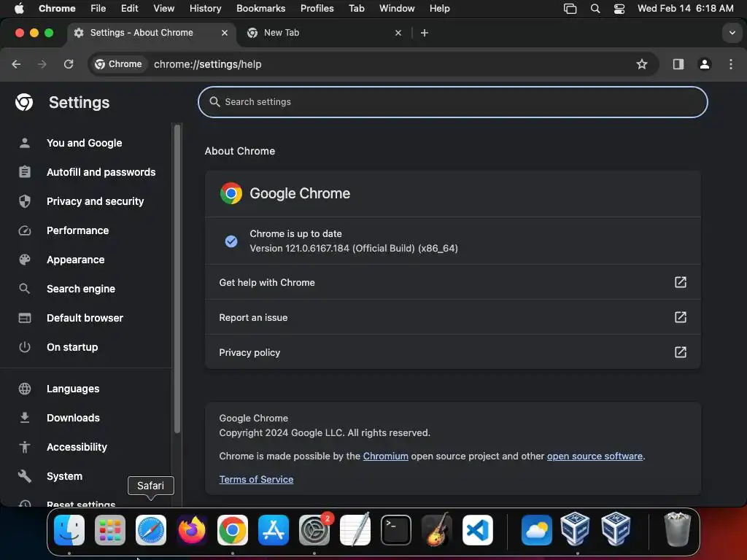Open the Profiles menu
Viewport: 747px width, 560px height.
317,9
